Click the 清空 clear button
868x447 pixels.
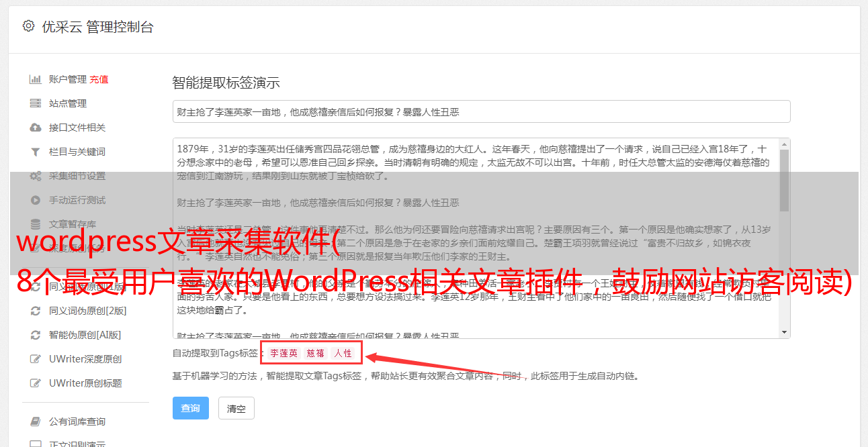(236, 408)
